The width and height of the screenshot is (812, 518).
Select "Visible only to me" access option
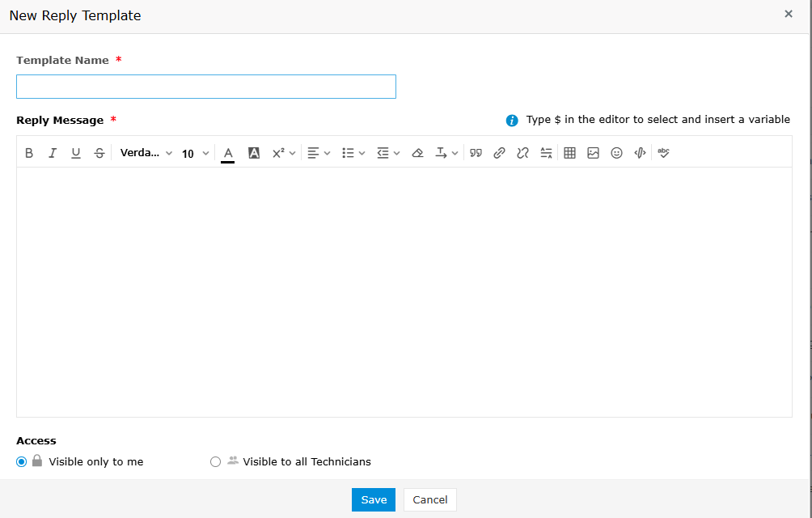tap(22, 461)
